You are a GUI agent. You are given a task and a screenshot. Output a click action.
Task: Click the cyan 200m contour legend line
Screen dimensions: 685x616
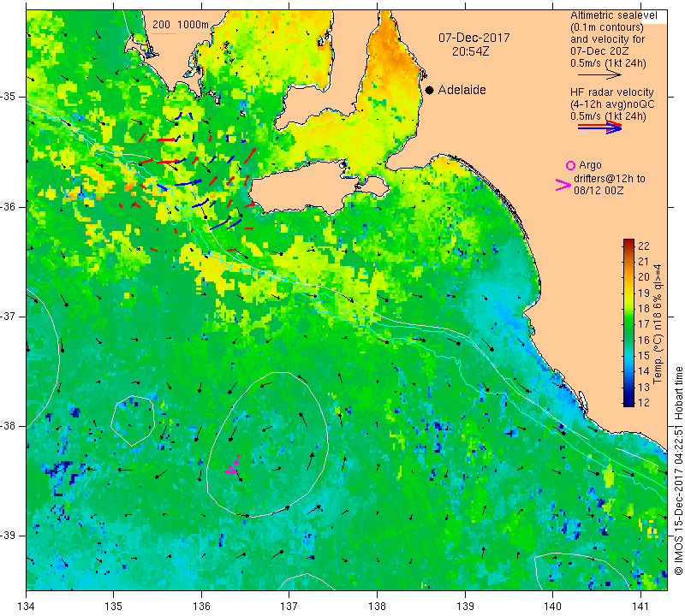[164, 33]
